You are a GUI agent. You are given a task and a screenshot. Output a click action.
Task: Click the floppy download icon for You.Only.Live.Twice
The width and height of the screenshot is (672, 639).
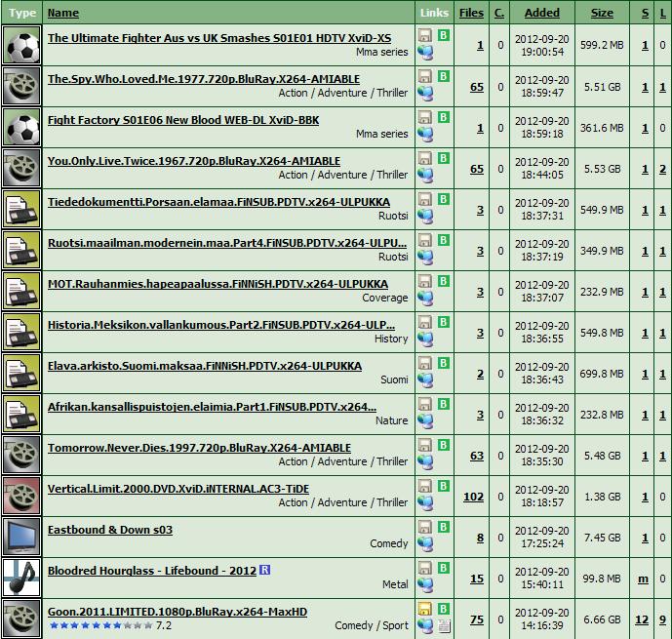tap(425, 158)
